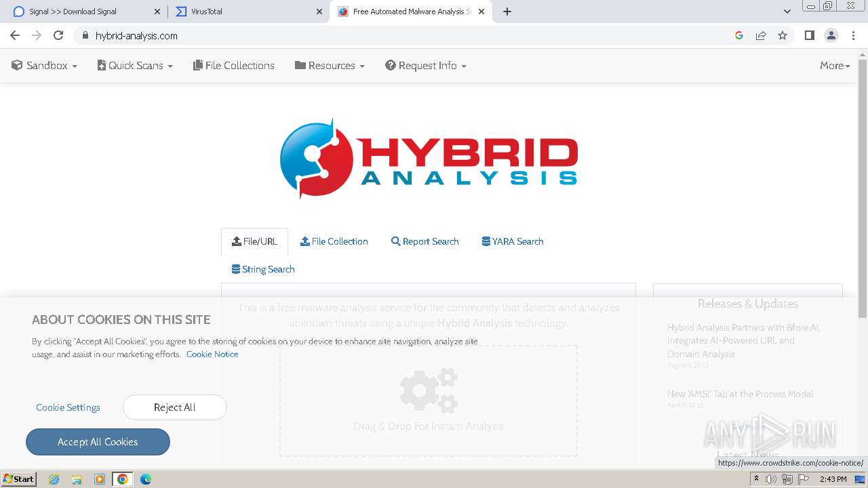Select the File Collection tab
This screenshot has height=488, width=868.
(334, 241)
